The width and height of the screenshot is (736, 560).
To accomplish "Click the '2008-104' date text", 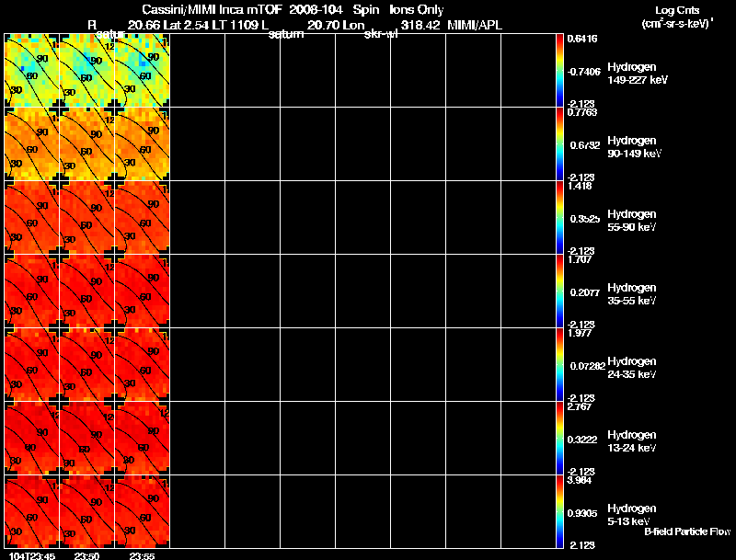I will click(x=316, y=10).
